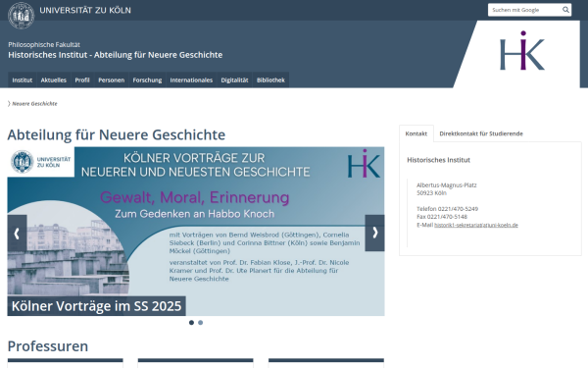Open the Kölner Vorträge im SS 2025 caption
This screenshot has width=588, height=368.
pyautogui.click(x=96, y=306)
